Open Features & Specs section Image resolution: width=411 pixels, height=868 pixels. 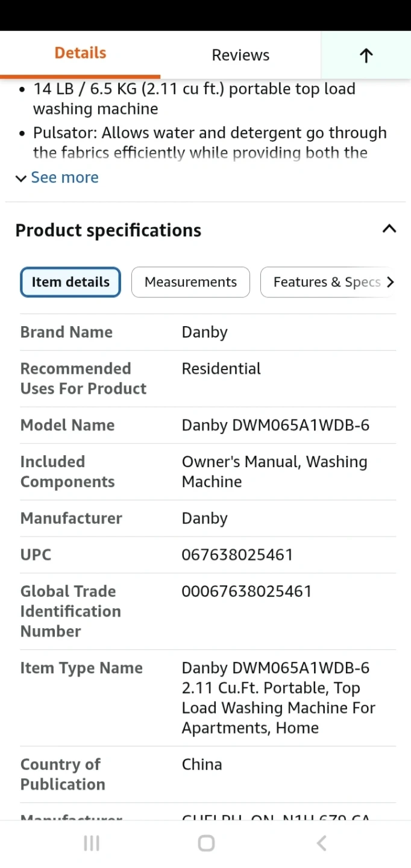click(x=327, y=282)
